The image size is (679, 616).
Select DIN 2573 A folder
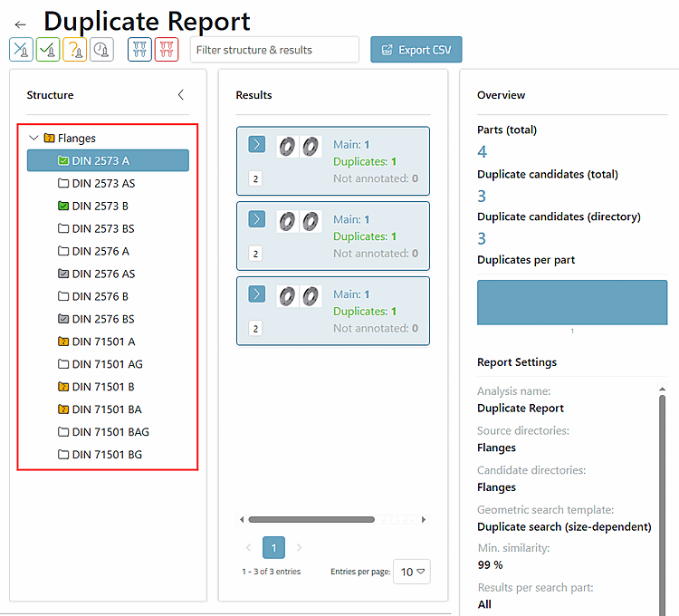click(108, 160)
